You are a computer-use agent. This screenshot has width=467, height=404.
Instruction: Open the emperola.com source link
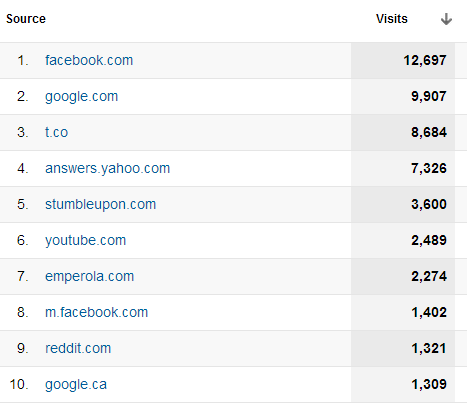click(x=90, y=276)
